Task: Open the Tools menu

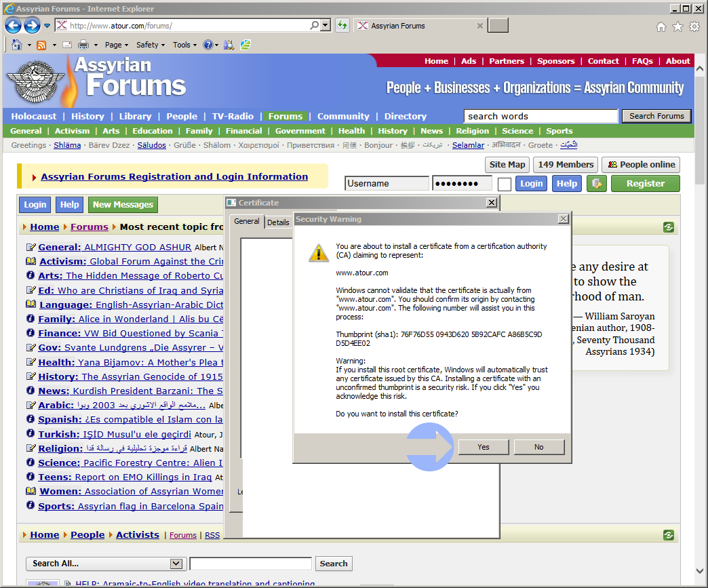Action: [184, 45]
